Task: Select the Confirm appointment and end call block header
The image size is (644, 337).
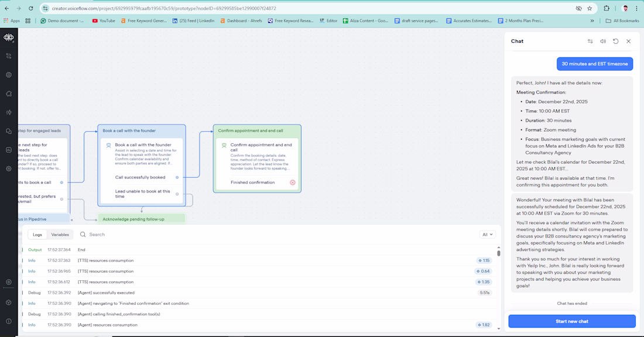Action: point(257,130)
